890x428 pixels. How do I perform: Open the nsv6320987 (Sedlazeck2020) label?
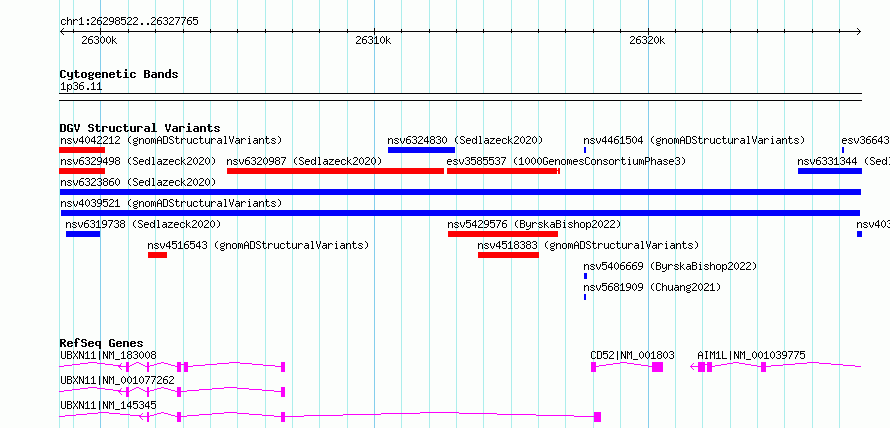(304, 161)
